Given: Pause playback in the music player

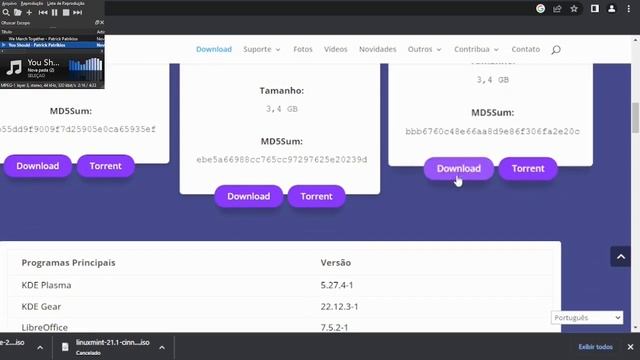Looking at the screenshot, I should tap(54, 13).
